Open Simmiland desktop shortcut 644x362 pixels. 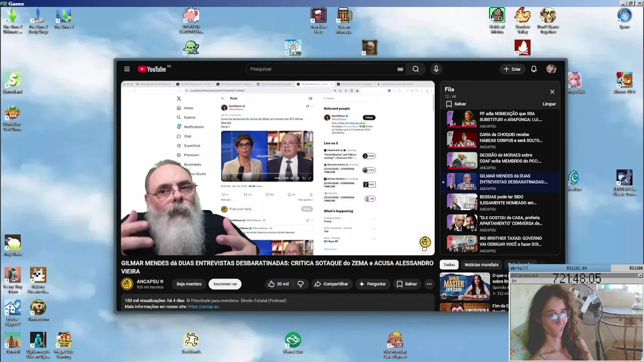click(x=13, y=82)
